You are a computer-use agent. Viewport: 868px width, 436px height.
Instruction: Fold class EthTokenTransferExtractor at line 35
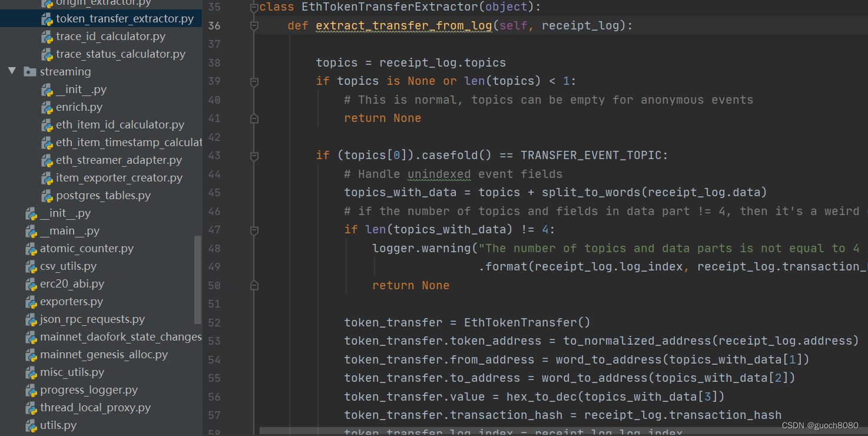click(x=254, y=8)
